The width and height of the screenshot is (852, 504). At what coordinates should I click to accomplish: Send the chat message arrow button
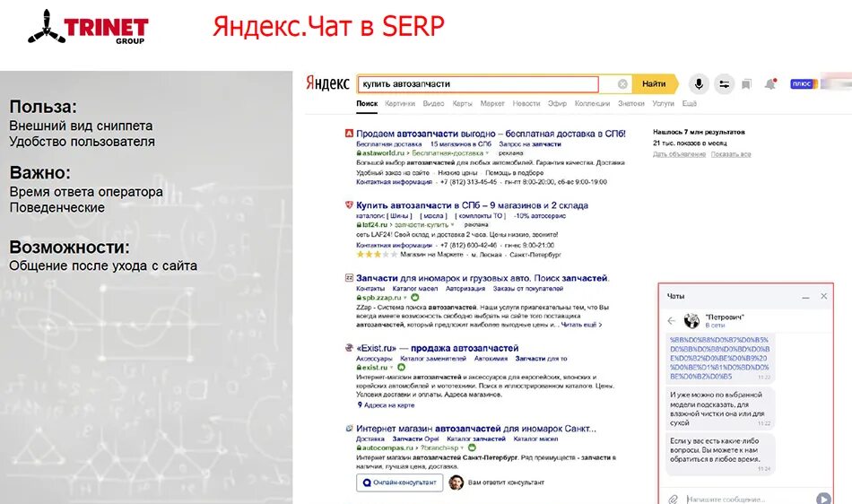822,498
